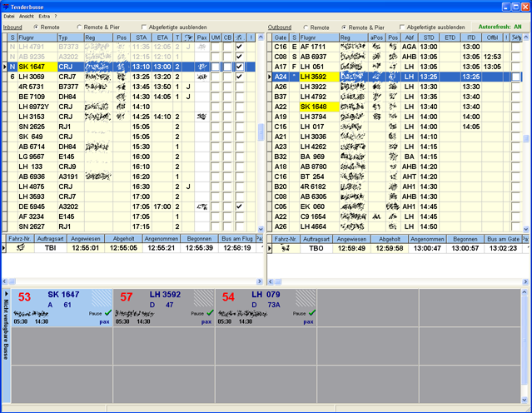The height and width of the screenshot is (413, 532).
Task: Select bus tile 53 for SK 1647
Action: tap(62, 308)
